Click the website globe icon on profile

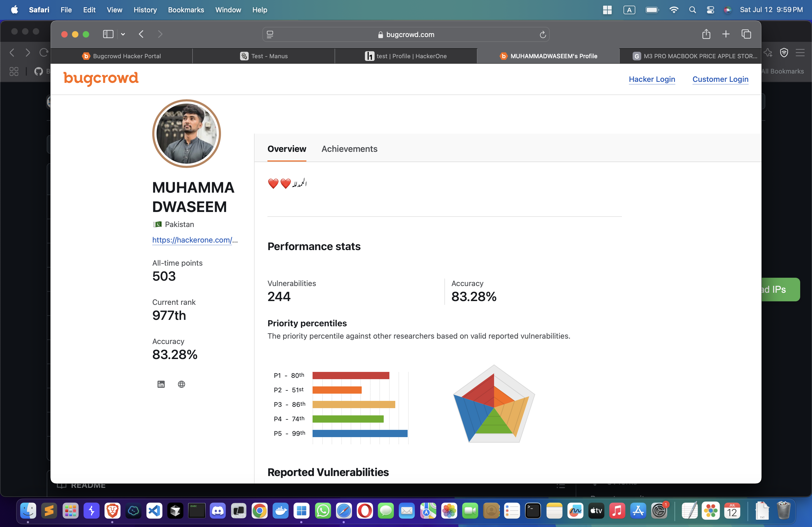[182, 384]
